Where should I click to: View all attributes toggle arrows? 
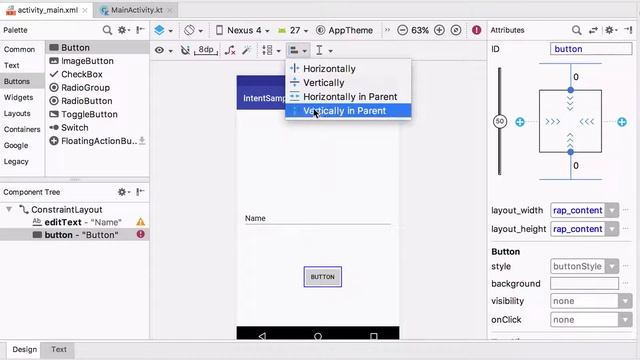coord(593,30)
